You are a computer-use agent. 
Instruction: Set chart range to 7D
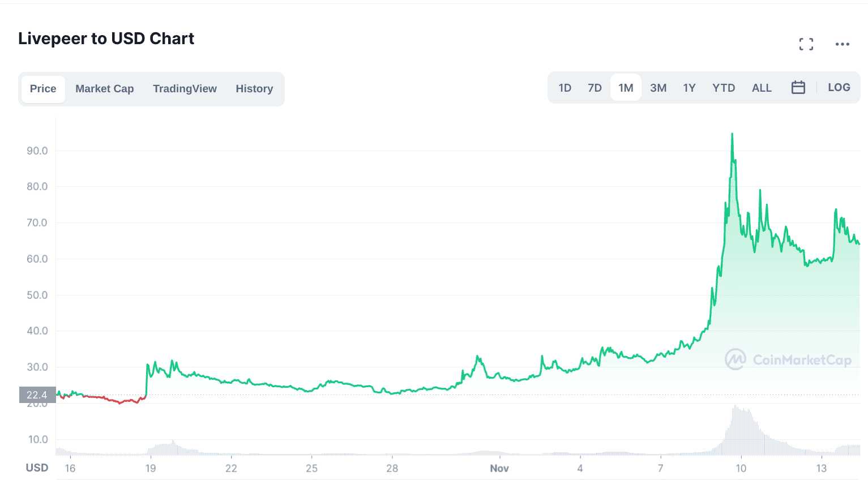point(595,88)
